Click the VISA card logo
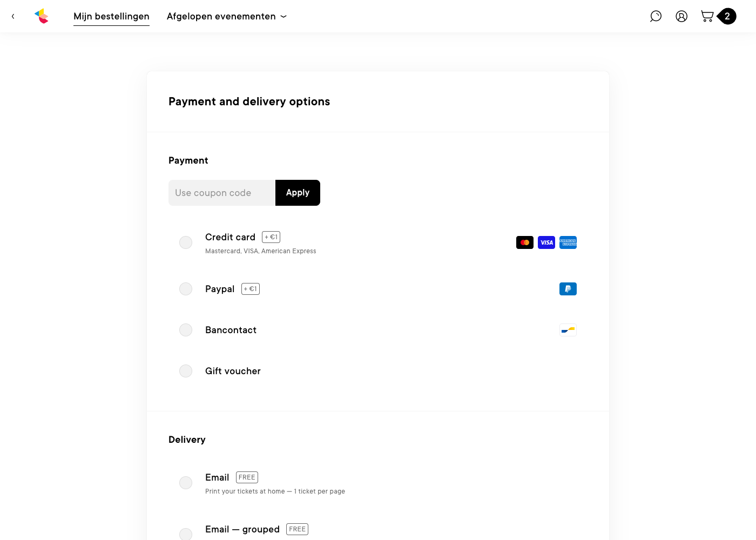This screenshot has width=756, height=540. 546,242
